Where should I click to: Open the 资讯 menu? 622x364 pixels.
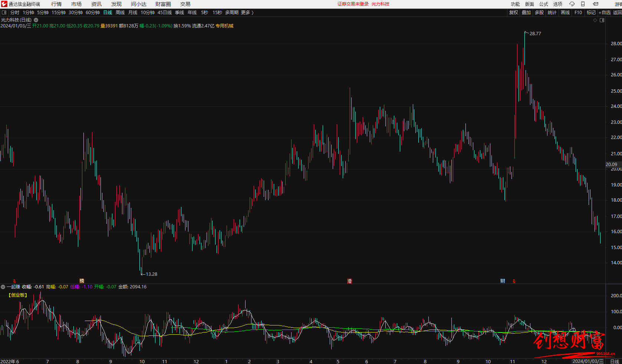click(96, 4)
